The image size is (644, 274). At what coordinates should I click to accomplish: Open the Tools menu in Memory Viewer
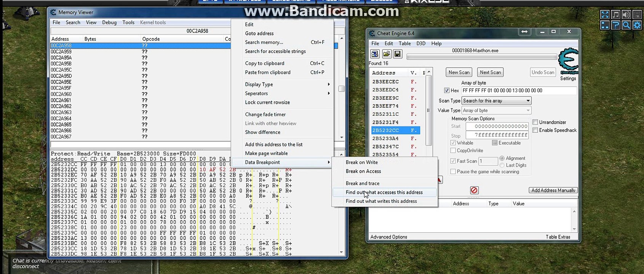[128, 22]
